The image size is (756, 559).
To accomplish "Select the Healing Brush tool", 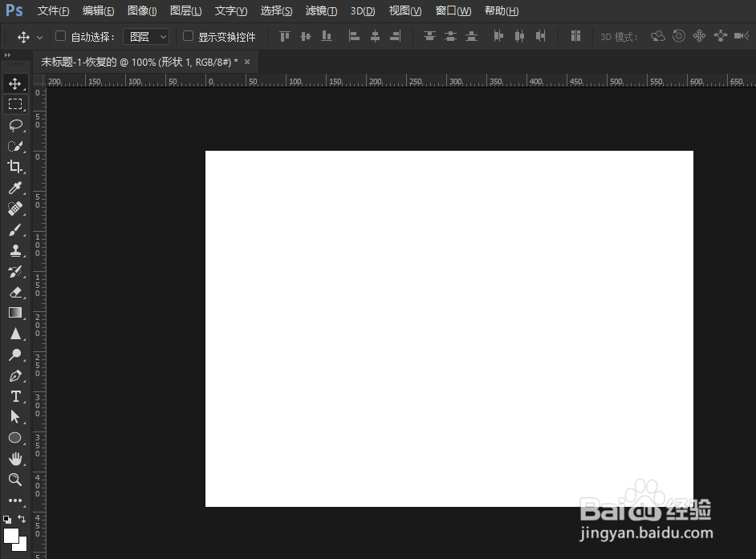I will [x=15, y=209].
